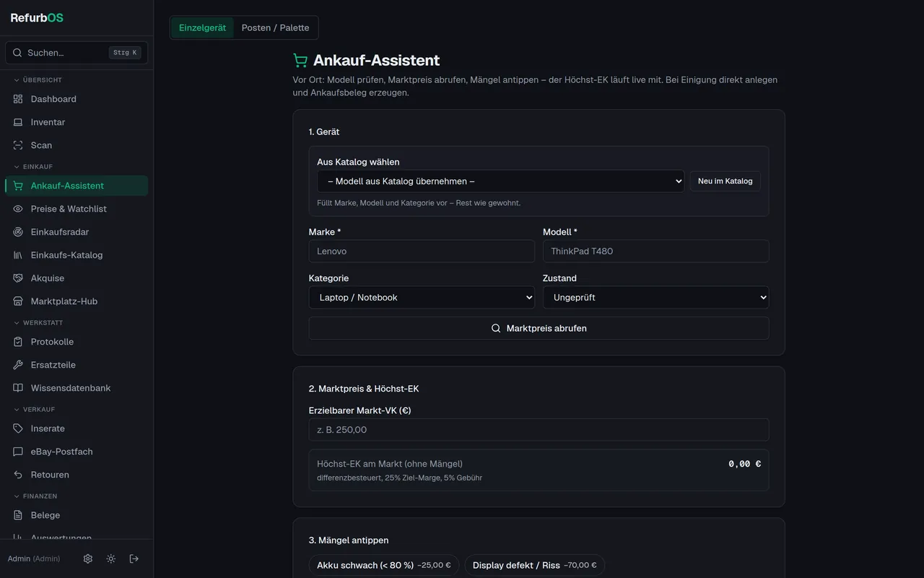
Task: Focus the Modell input field
Action: click(656, 251)
